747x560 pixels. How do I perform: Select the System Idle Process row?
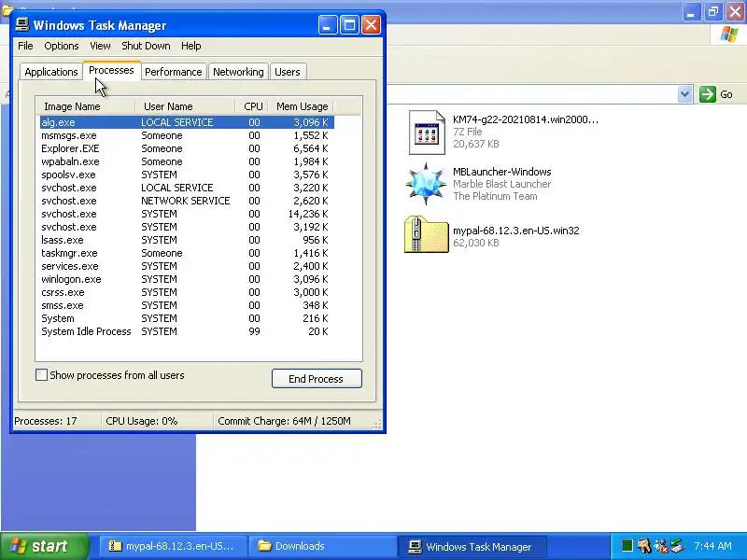pos(187,331)
